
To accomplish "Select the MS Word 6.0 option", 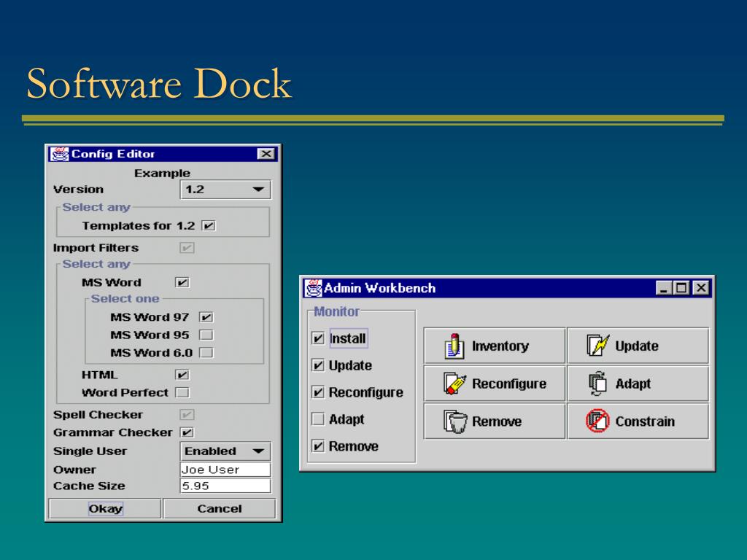I will tap(206, 353).
